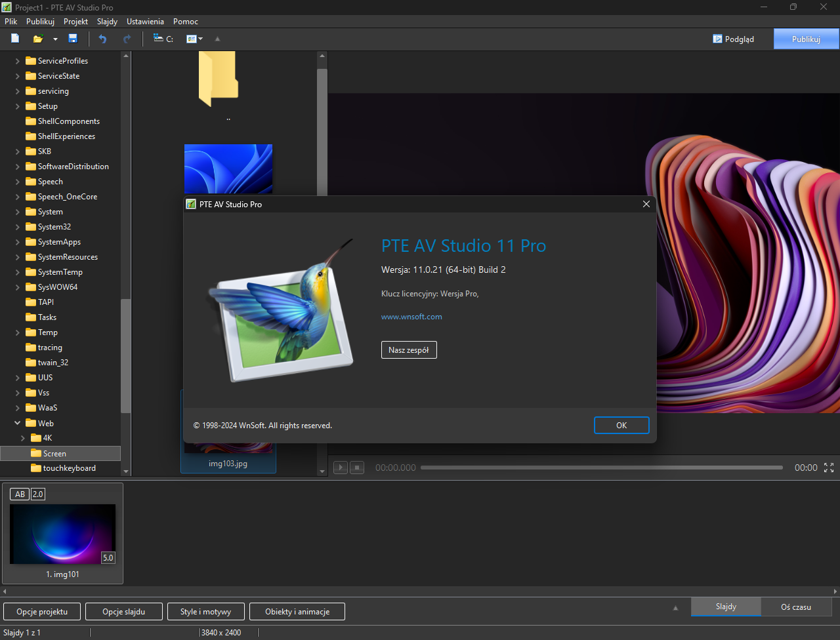The width and height of the screenshot is (840, 640).
Task: Open the Plik menu
Action: tap(10, 22)
